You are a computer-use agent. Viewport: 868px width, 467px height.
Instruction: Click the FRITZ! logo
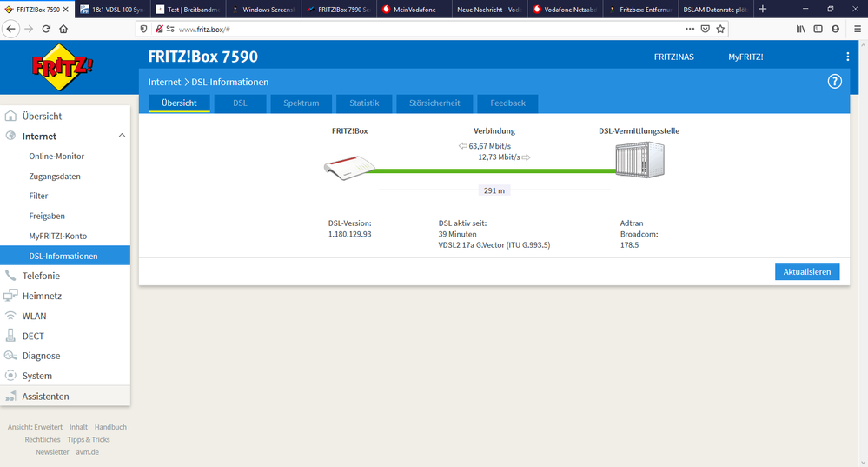coord(63,68)
